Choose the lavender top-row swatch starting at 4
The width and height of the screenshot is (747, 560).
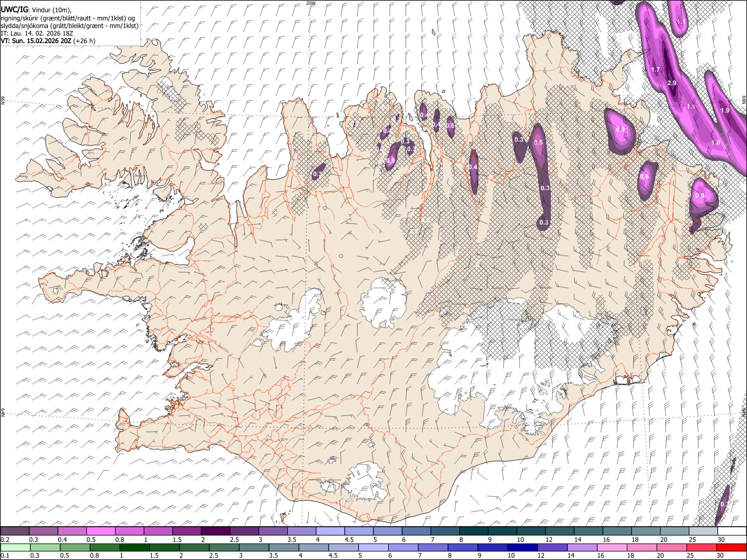pyautogui.click(x=330, y=531)
